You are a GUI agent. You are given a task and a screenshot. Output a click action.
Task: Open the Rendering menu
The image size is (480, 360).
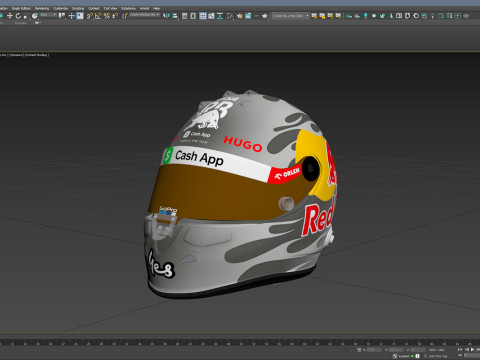click(x=42, y=8)
